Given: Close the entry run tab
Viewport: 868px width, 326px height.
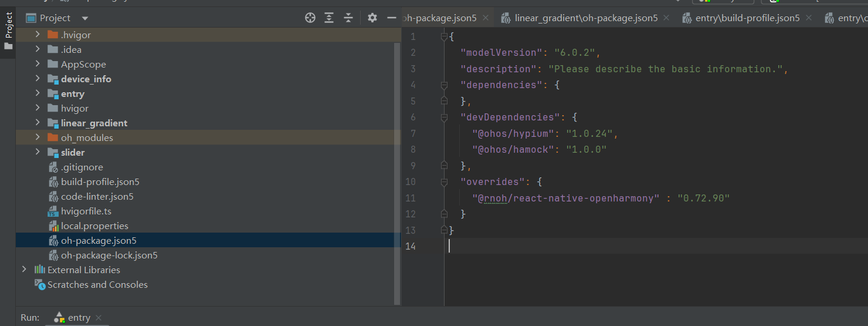Looking at the screenshot, I should click(x=99, y=318).
